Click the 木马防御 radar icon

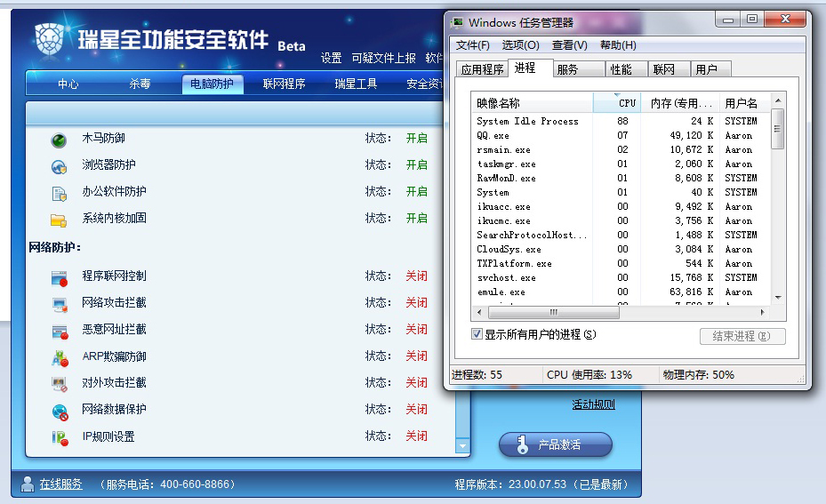pyautogui.click(x=59, y=140)
